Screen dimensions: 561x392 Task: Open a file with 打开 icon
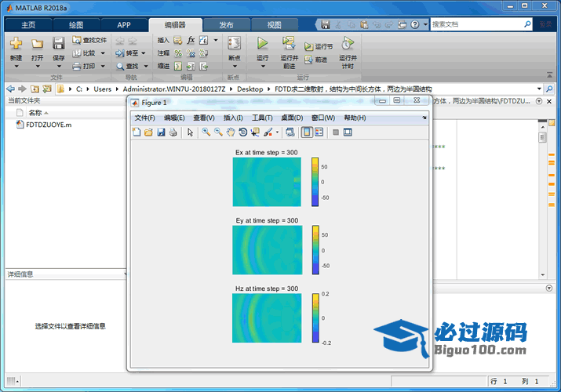pyautogui.click(x=37, y=44)
